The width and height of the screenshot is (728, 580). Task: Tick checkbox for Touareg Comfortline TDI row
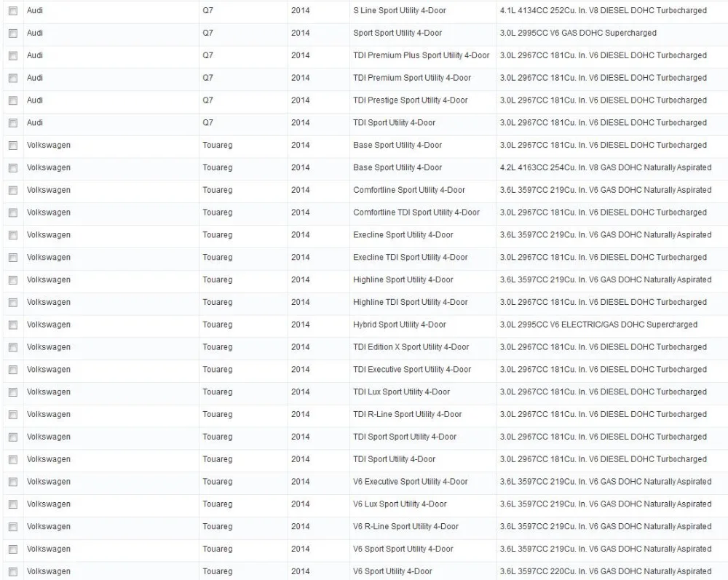(x=13, y=213)
